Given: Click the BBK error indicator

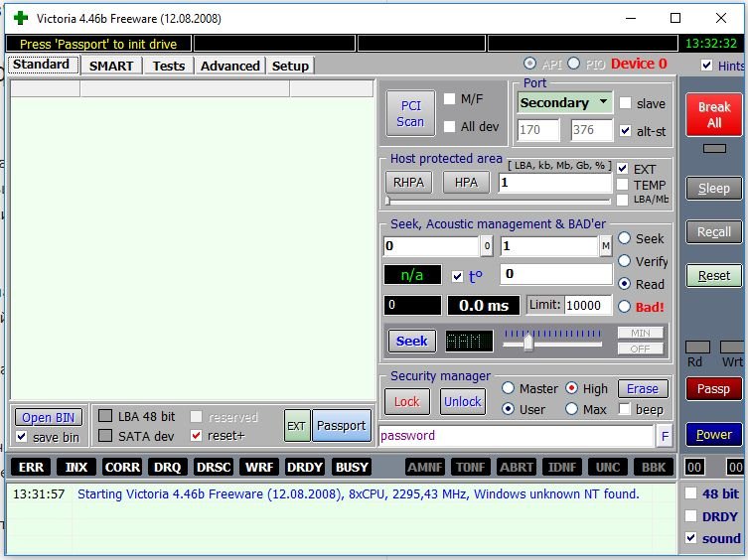Looking at the screenshot, I should 653,467.
